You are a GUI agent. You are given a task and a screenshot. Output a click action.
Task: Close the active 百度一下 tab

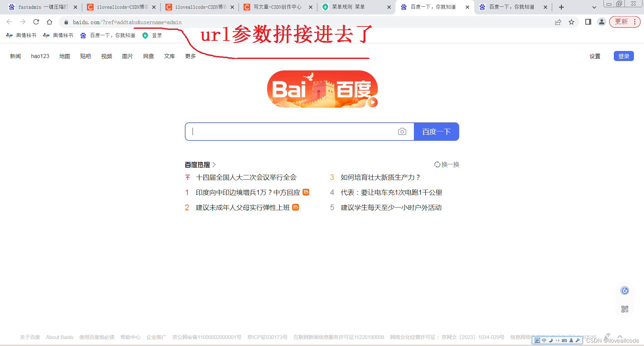(x=468, y=7)
